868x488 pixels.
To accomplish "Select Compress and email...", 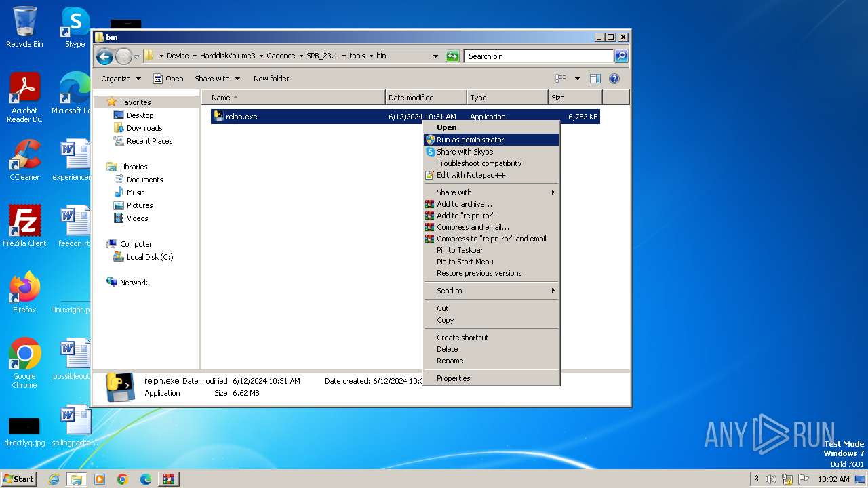I will pos(491,227).
